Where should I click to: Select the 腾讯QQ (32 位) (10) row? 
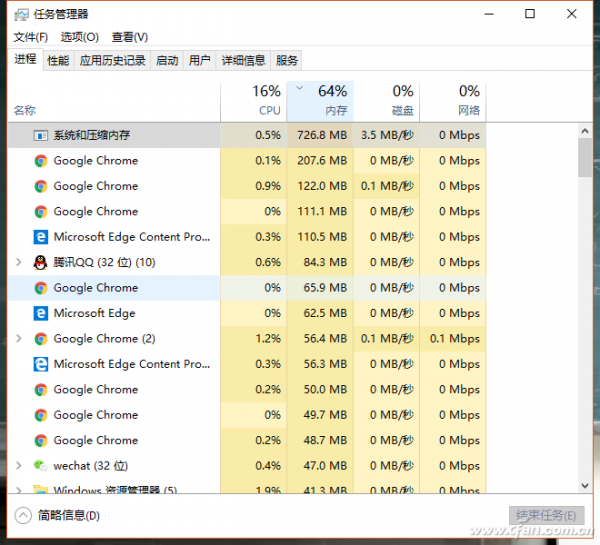[x=247, y=263]
